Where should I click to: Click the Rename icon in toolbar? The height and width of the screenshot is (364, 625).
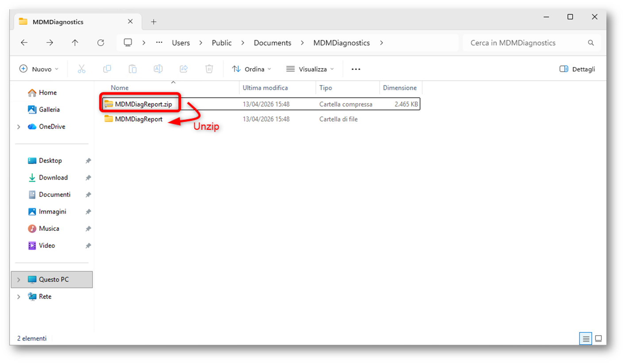coord(158,69)
